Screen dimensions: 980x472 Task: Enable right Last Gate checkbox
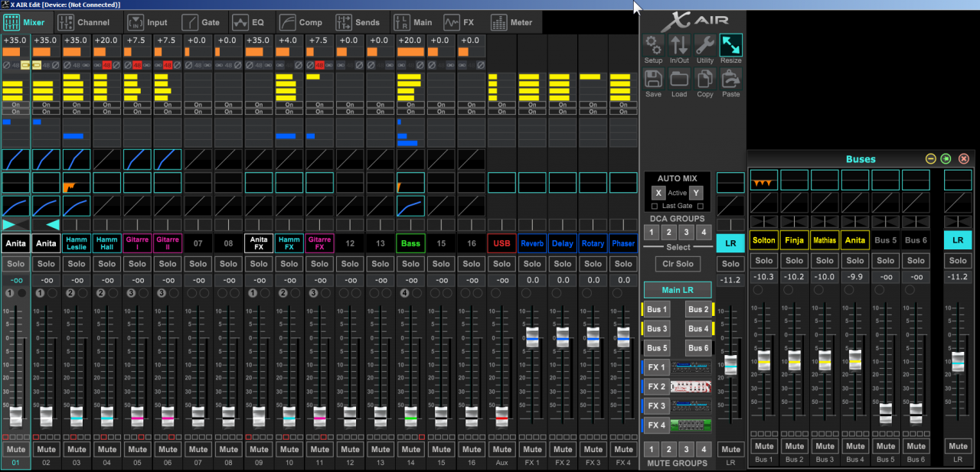coord(701,206)
